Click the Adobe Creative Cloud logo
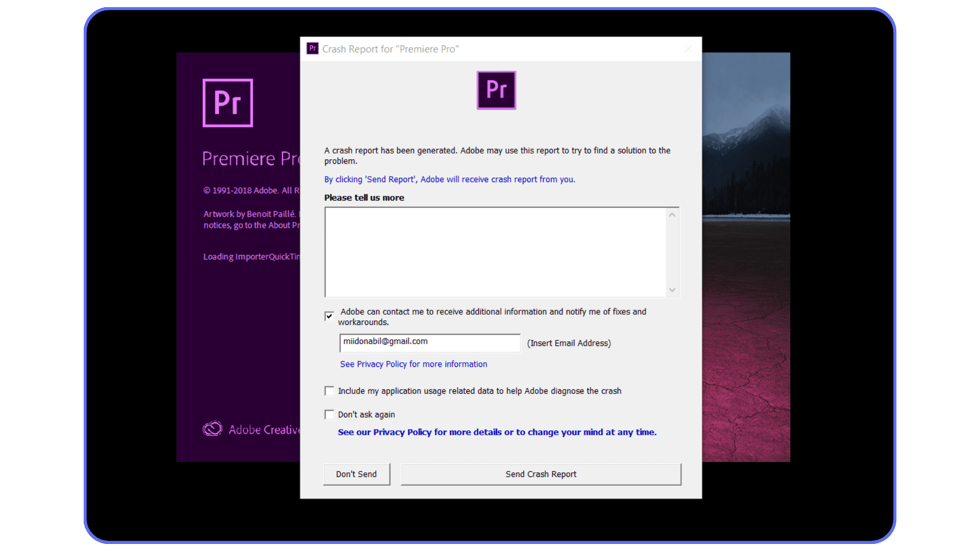The image size is (980, 551). (213, 429)
